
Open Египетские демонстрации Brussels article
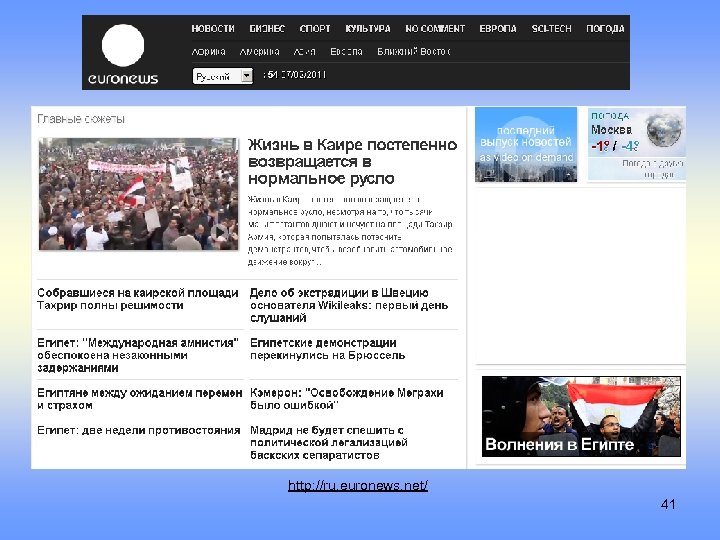327,349
